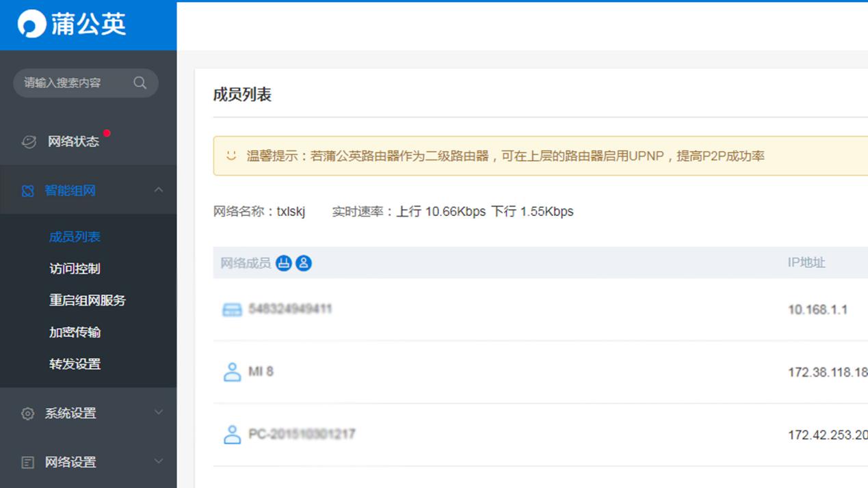Click the person icon beside PC-201510301217

[232, 433]
